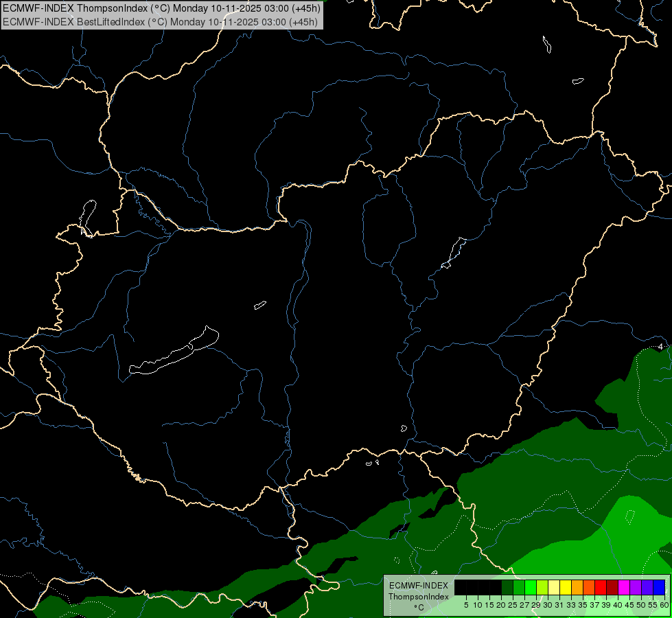
Task: Click the BestLiftedIndex title line at top
Action: point(160,21)
